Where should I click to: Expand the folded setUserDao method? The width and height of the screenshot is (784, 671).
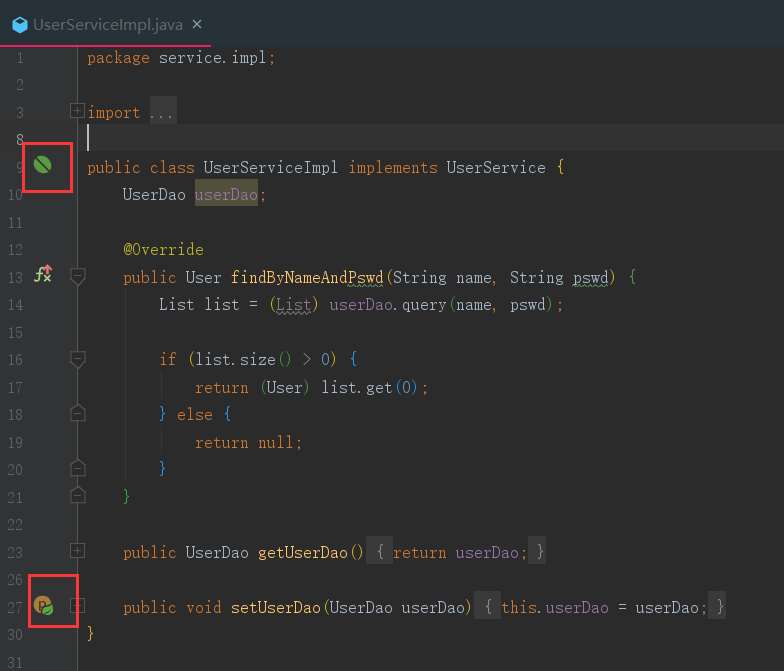point(78,606)
